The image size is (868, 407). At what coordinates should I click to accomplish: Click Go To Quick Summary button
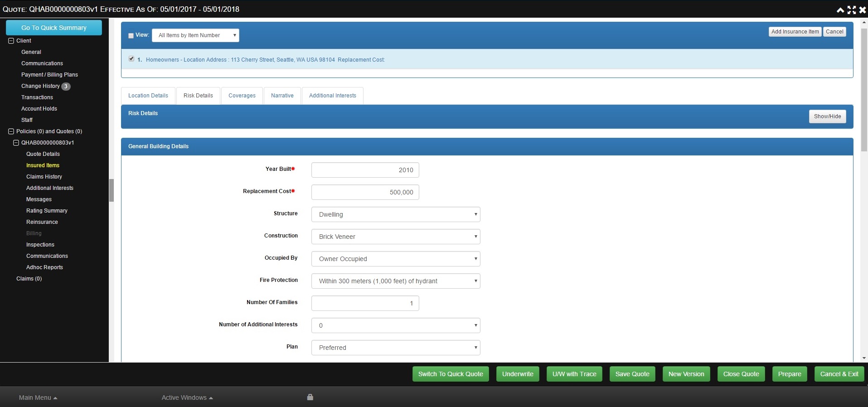[54, 28]
